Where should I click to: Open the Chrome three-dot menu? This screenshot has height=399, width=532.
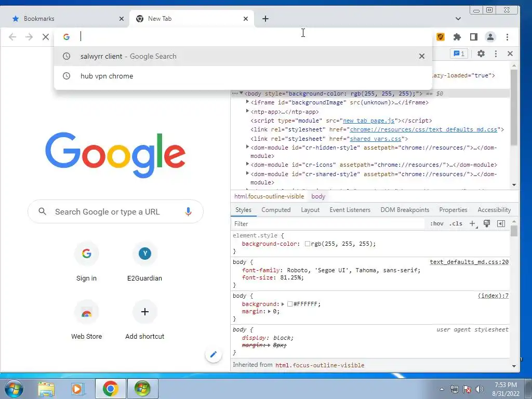click(507, 37)
